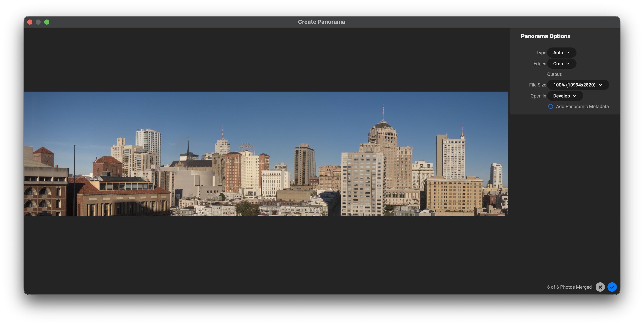Click the File Size label
Image resolution: width=644 pixels, height=326 pixels.
(537, 85)
